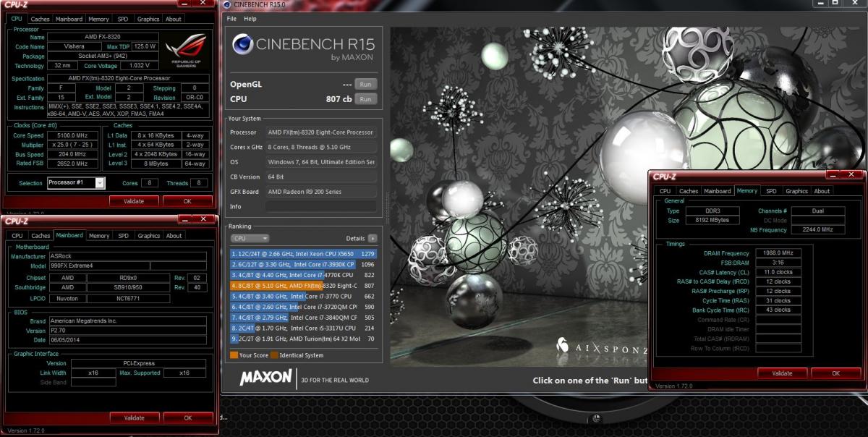This screenshot has height=437, width=868.
Task: Click the 2244.0 MHz NB Frequency value
Action: click(817, 230)
